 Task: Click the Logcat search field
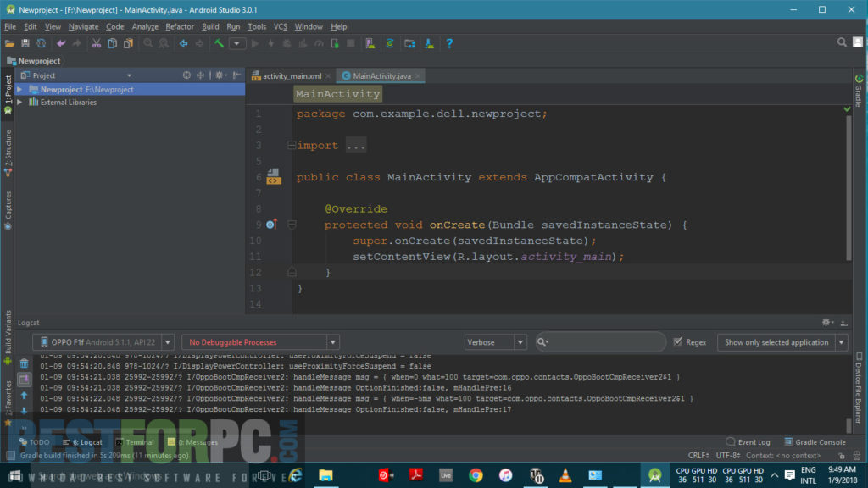pos(600,342)
